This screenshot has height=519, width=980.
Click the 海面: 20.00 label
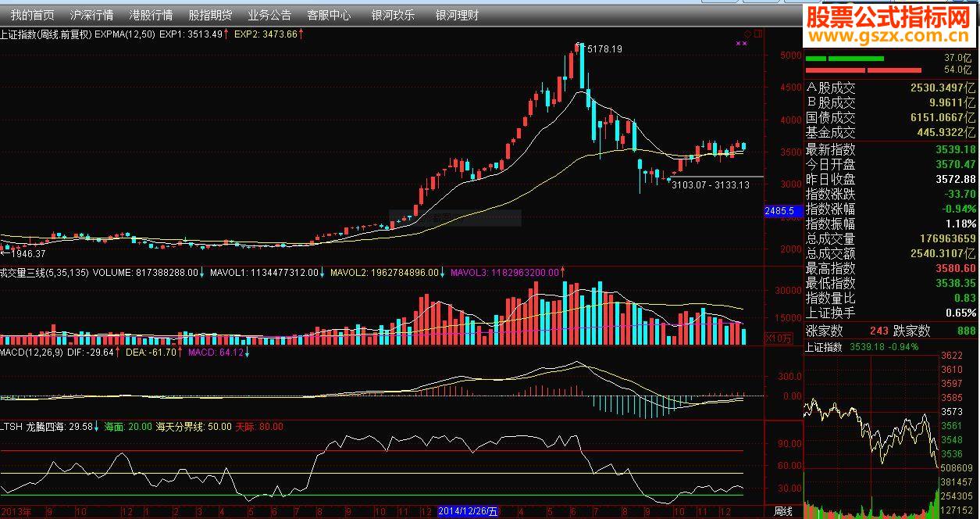128,427
